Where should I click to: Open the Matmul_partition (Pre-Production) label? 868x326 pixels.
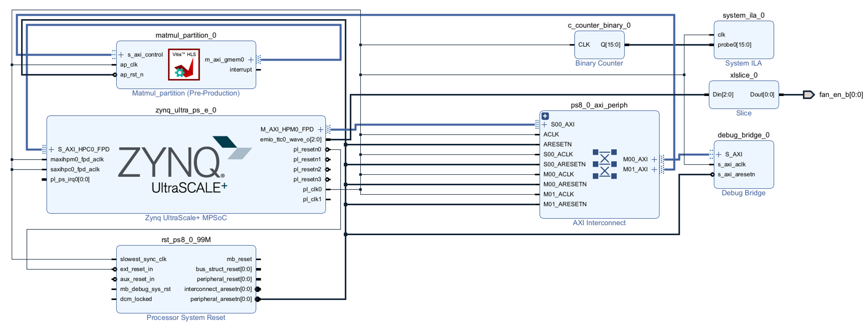[186, 93]
